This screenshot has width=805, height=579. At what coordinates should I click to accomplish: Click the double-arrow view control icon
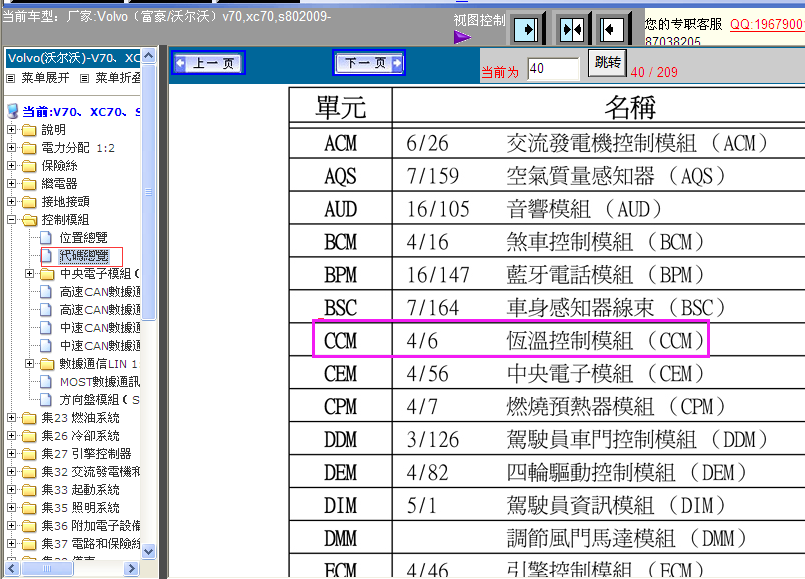572,27
